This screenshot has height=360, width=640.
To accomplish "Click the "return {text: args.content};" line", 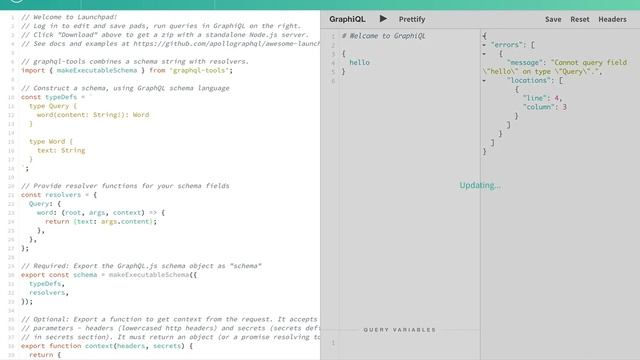I will (x=101, y=222).
